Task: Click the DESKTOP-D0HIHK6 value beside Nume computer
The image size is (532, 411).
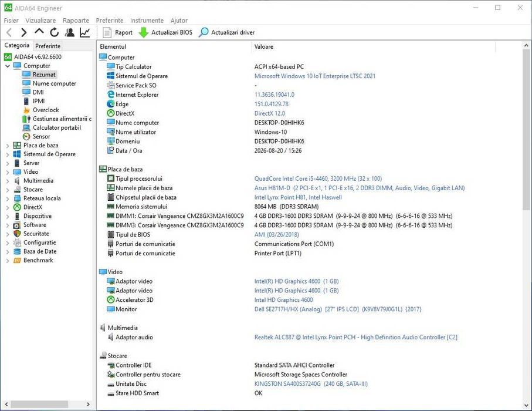Action: click(279, 123)
